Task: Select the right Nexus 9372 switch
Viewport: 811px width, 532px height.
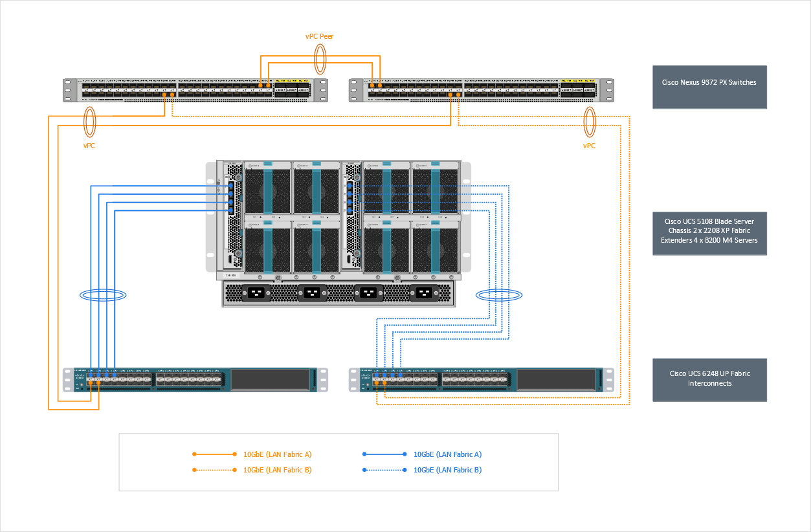Action: (x=482, y=90)
